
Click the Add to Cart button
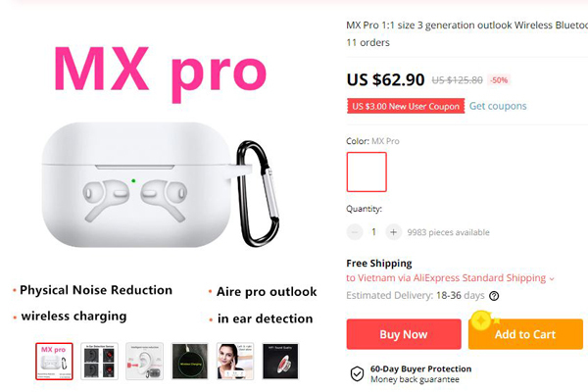tap(525, 334)
